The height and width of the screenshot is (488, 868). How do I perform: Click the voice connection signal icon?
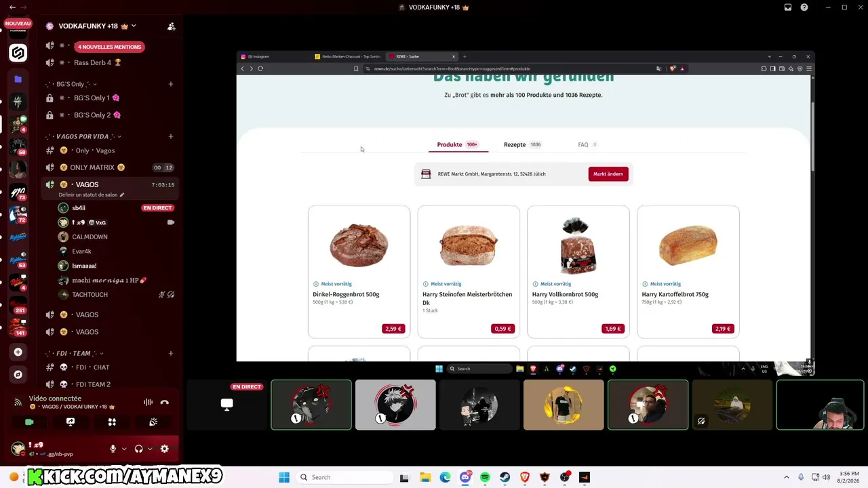[x=18, y=403]
